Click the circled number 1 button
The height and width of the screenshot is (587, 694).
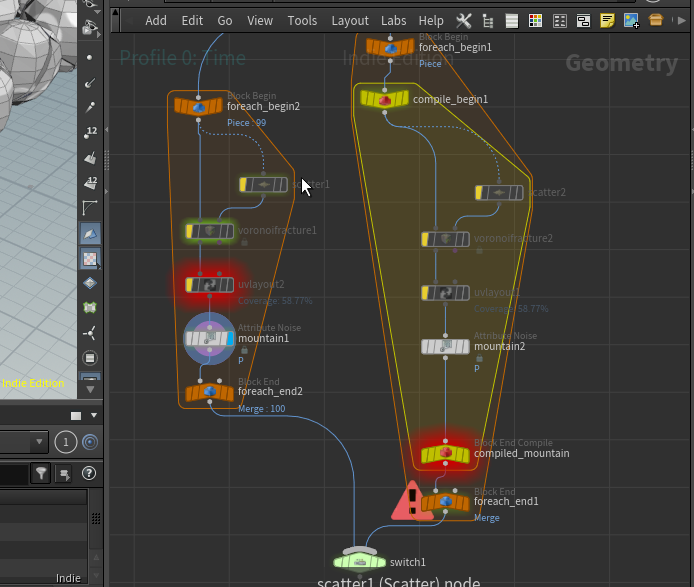tap(66, 442)
